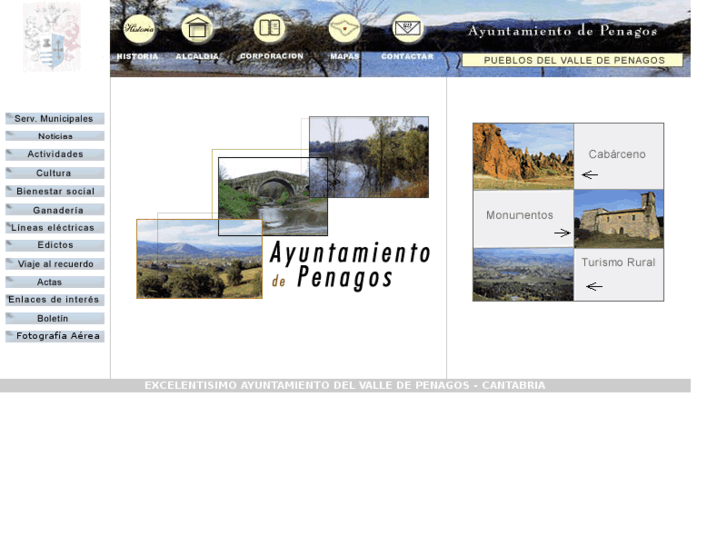
Task: Click the Turismo Rural valley photo
Action: pos(523,275)
